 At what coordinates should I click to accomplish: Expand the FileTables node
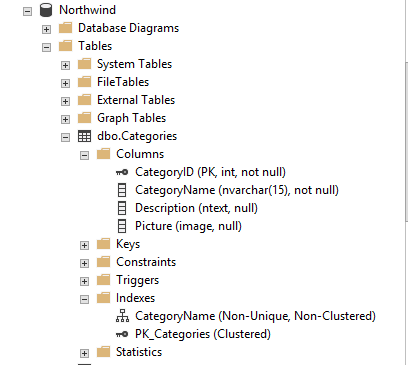point(65,83)
